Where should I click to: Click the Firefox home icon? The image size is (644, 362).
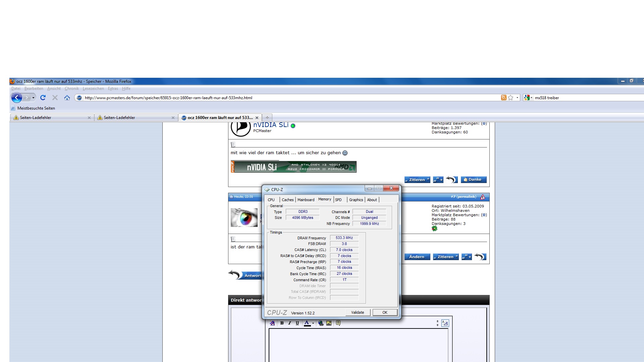(67, 98)
